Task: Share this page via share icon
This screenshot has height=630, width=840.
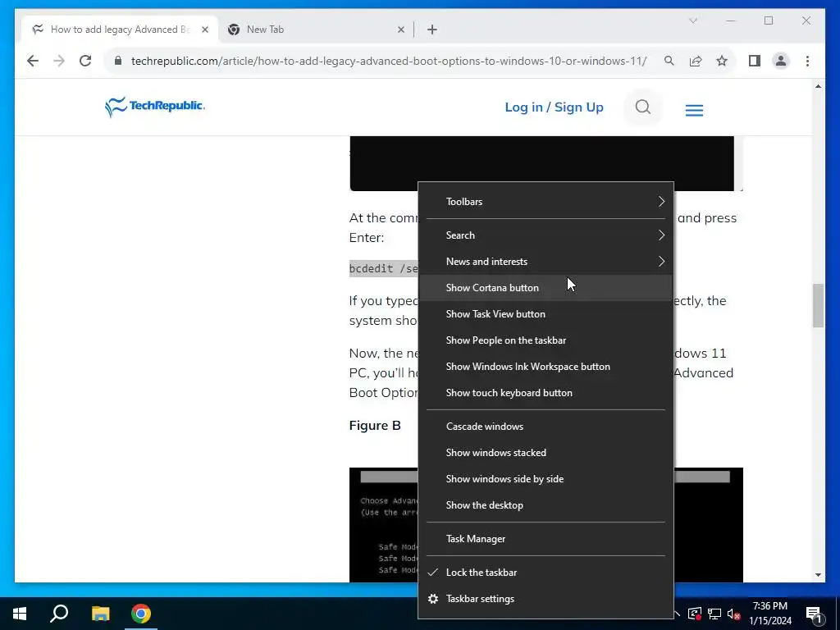Action: click(x=696, y=61)
